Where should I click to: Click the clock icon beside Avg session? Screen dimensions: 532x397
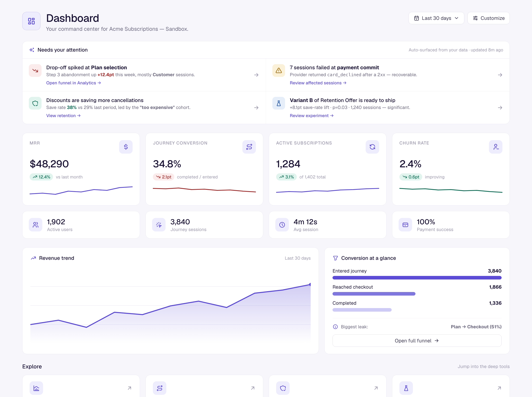[282, 225]
